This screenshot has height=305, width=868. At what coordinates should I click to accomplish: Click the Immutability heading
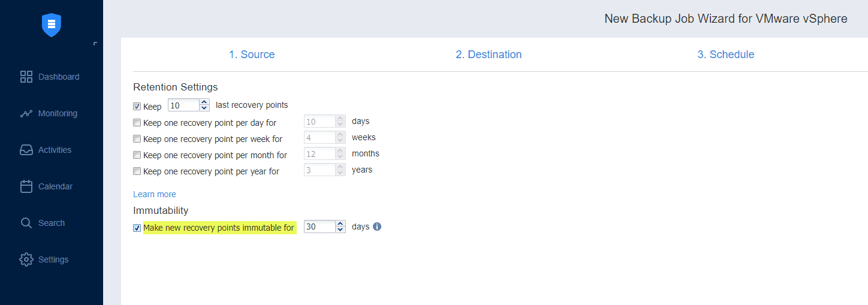pos(161,210)
